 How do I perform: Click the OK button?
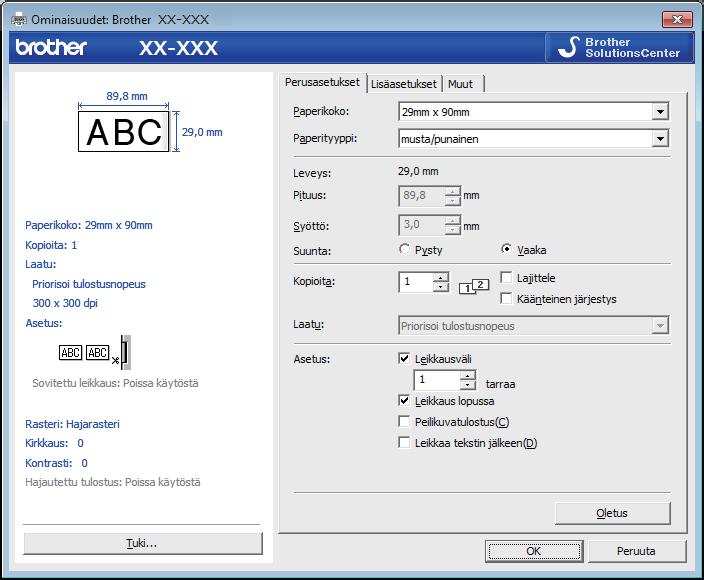point(533,551)
